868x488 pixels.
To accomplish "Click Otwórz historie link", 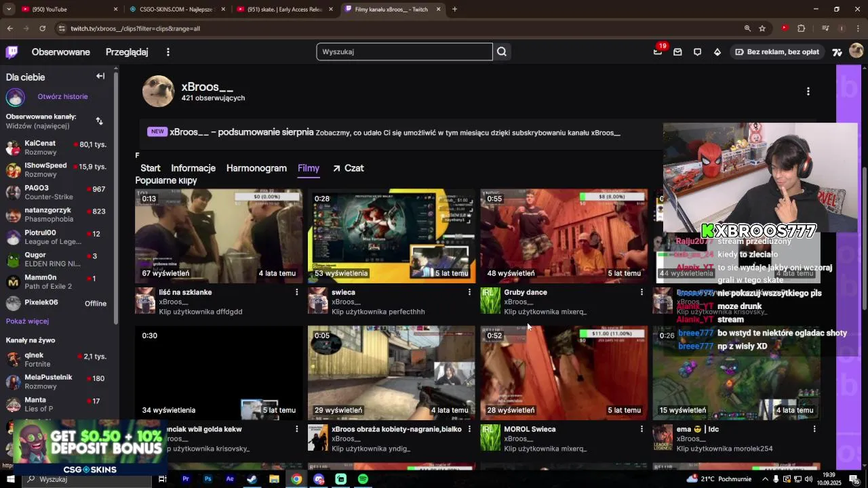I will (x=62, y=96).
